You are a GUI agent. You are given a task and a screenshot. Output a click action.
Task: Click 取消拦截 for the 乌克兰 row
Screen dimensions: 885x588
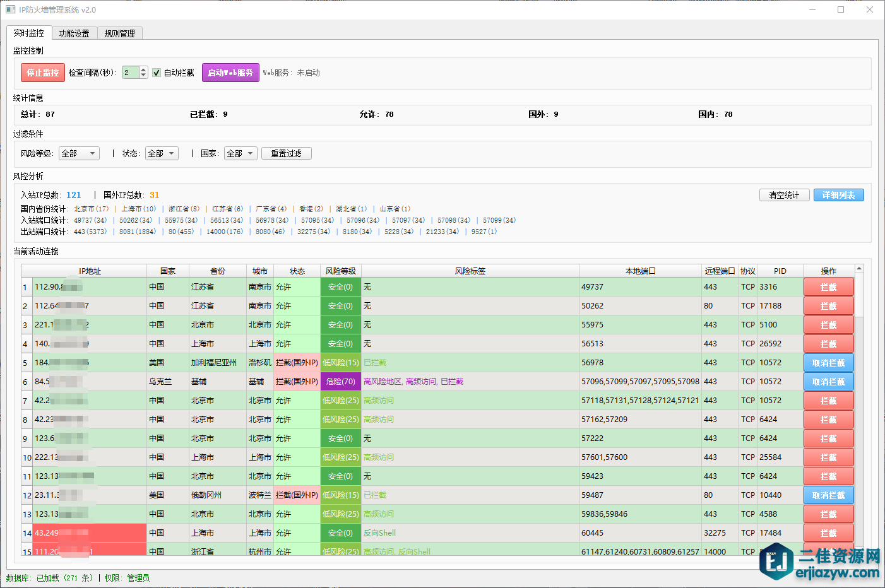(829, 382)
